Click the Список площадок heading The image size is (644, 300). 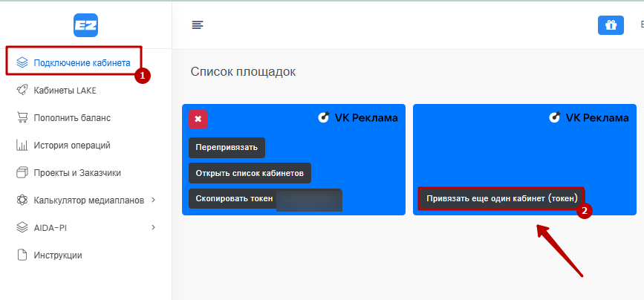coord(243,72)
